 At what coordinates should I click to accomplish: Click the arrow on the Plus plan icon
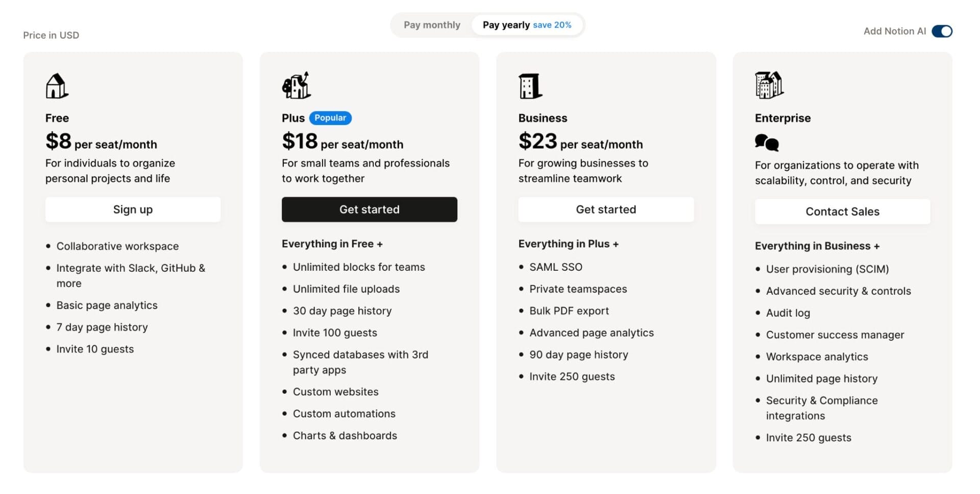tap(305, 78)
